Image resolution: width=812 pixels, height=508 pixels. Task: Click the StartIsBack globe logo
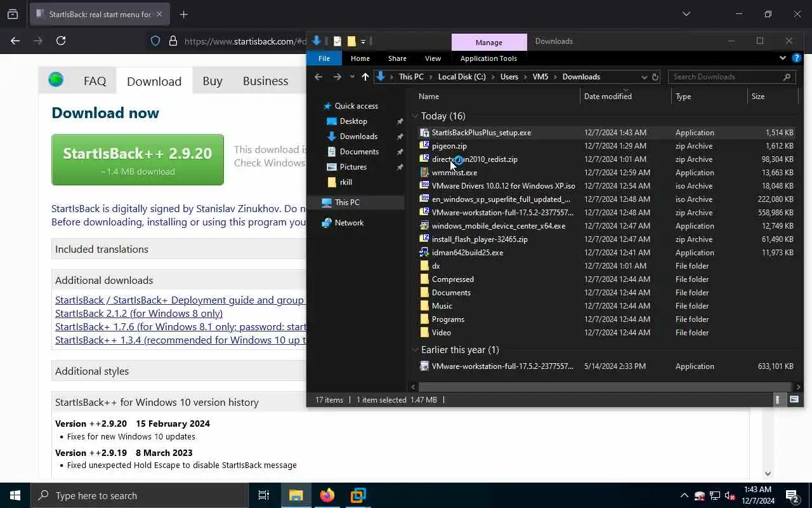coord(56,80)
